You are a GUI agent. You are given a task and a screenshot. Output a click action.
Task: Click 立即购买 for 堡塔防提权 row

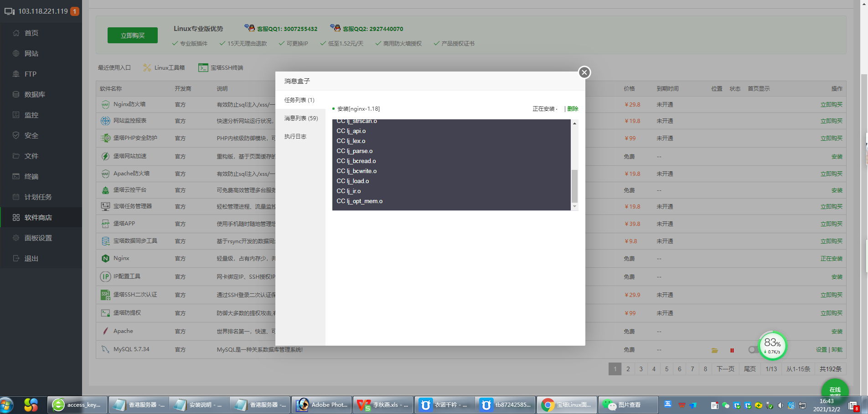(x=832, y=313)
